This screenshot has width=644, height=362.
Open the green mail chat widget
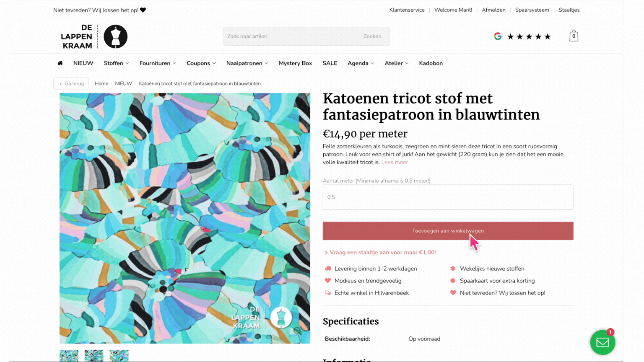[602, 342]
